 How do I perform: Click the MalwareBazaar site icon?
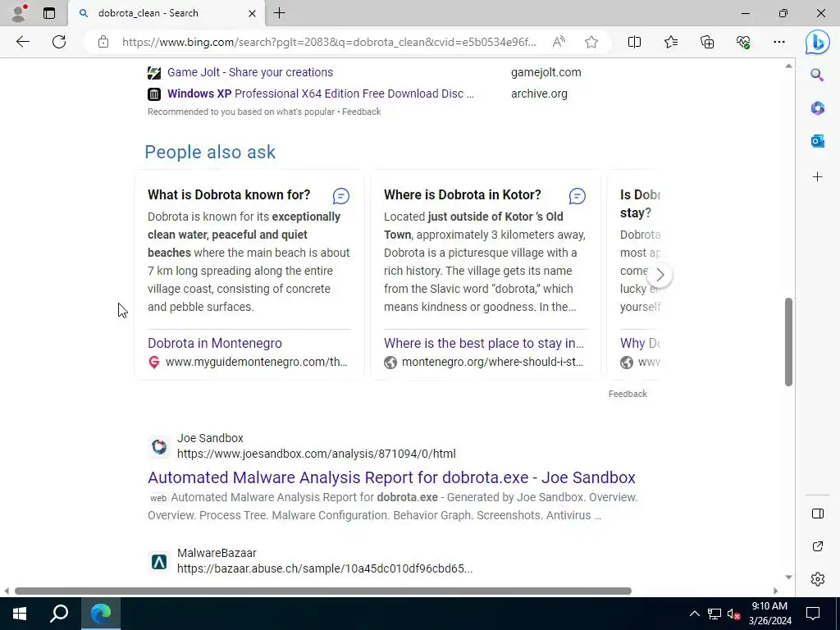click(159, 561)
